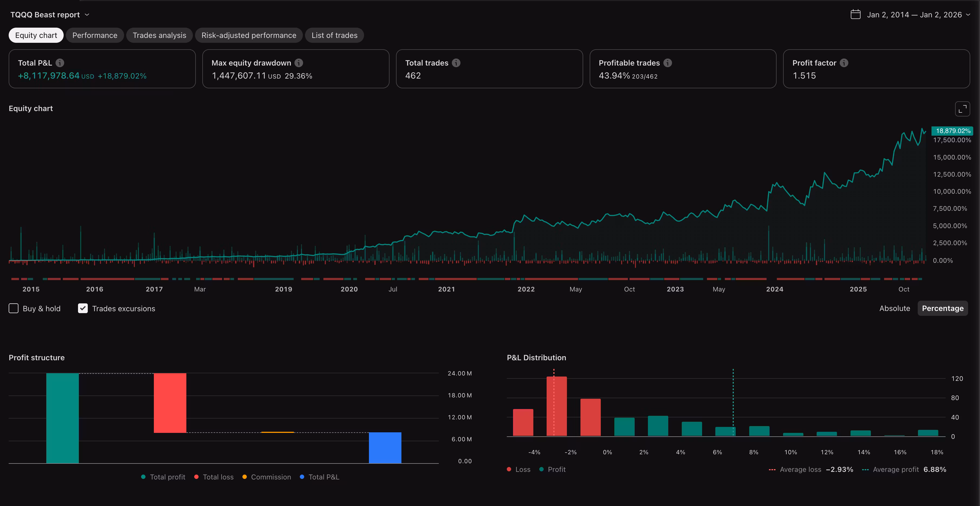Click the calendar icon by date range

click(855, 14)
